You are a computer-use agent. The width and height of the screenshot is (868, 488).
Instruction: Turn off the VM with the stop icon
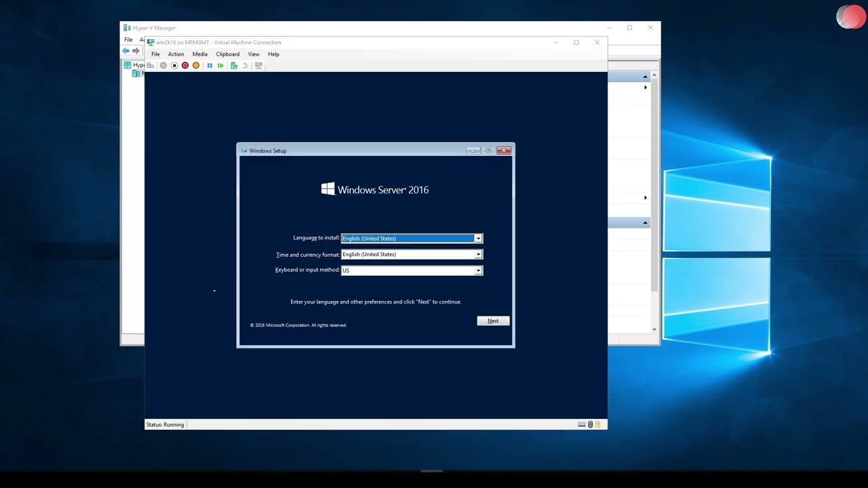pyautogui.click(x=174, y=66)
